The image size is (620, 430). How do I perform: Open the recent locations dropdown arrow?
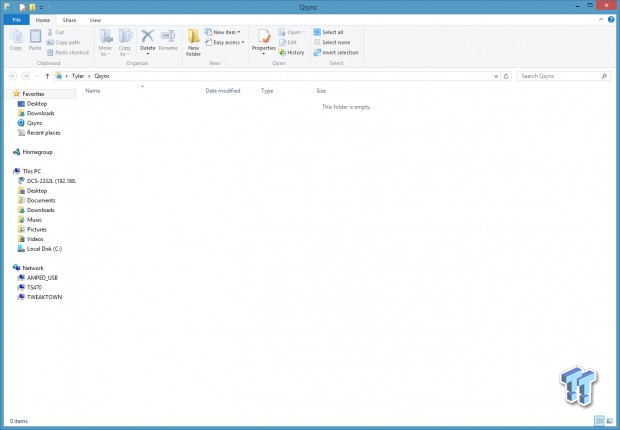[37, 76]
